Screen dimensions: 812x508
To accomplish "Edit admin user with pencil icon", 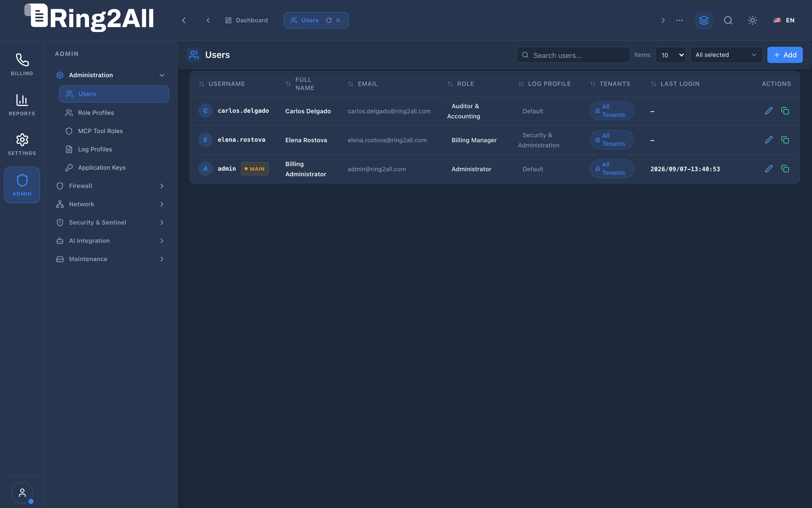I will click(769, 169).
